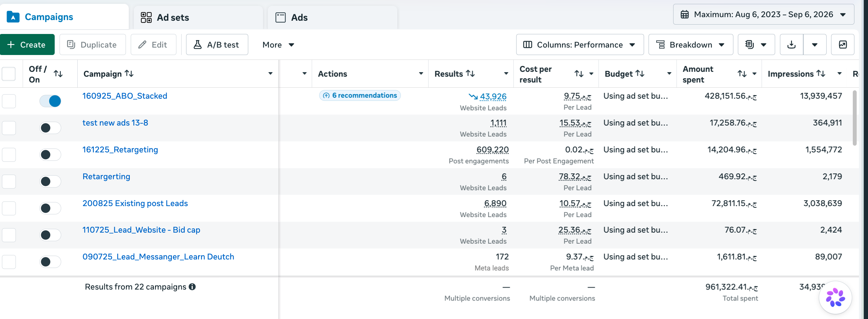
Task: Click the vertical table scrollbar
Action: click(854, 118)
